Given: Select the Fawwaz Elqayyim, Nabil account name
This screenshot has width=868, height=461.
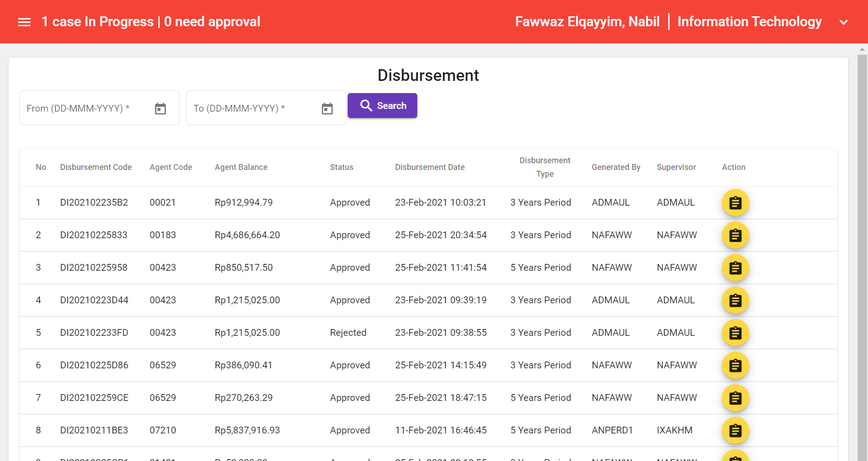Looking at the screenshot, I should coord(587,21).
